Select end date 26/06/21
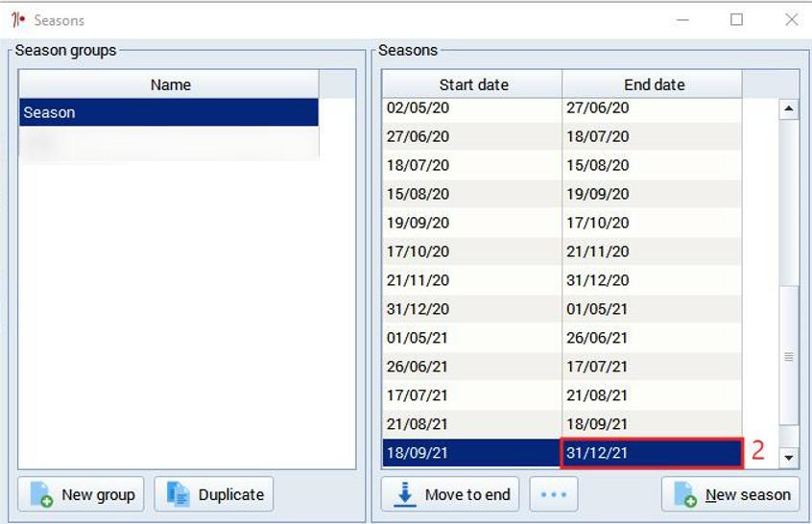 (x=653, y=338)
